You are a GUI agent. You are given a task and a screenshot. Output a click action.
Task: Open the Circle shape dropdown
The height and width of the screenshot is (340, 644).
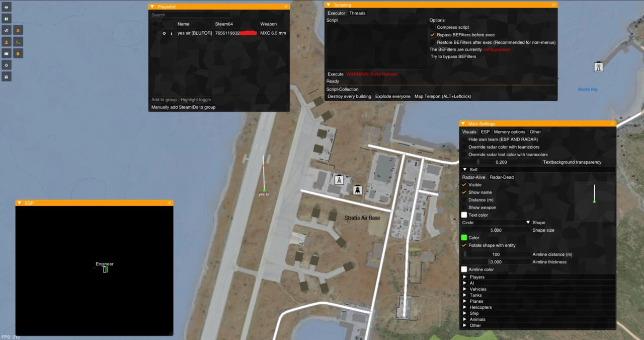click(x=496, y=223)
